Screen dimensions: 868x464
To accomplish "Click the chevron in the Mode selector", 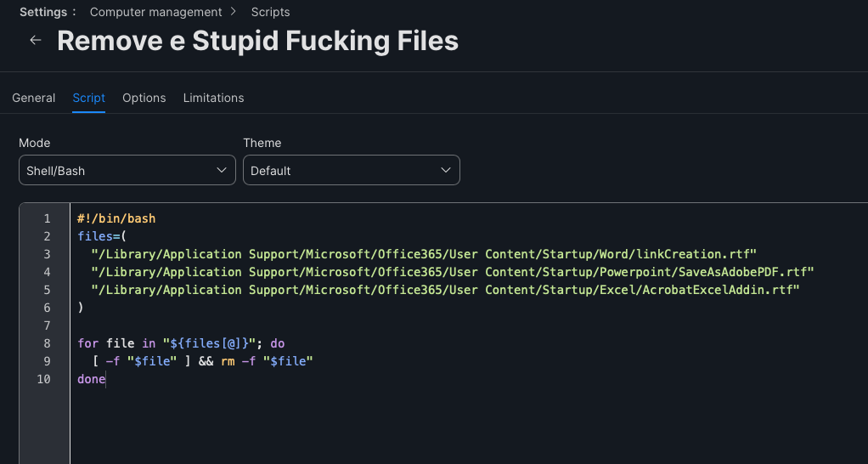I will (x=222, y=170).
